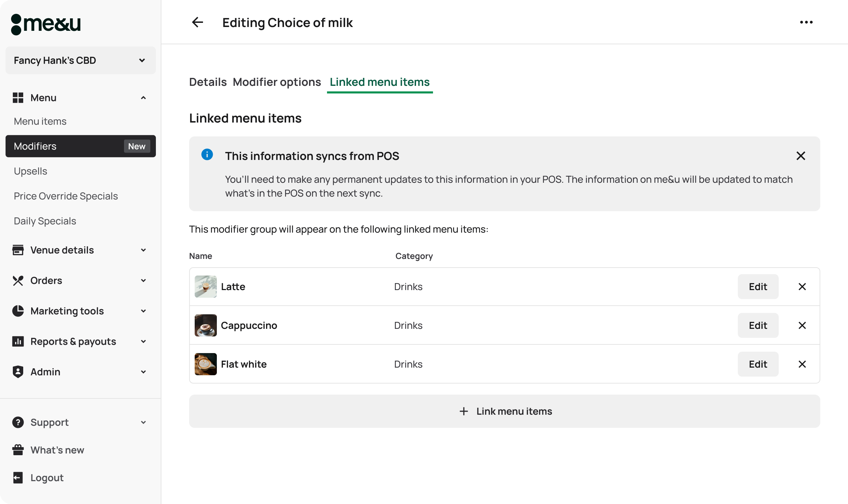Click the blue info icon in banner
The height and width of the screenshot is (504, 848).
pos(207,154)
